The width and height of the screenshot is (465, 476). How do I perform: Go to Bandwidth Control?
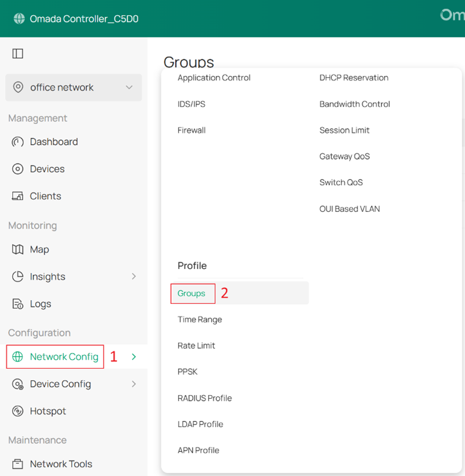[x=355, y=104]
